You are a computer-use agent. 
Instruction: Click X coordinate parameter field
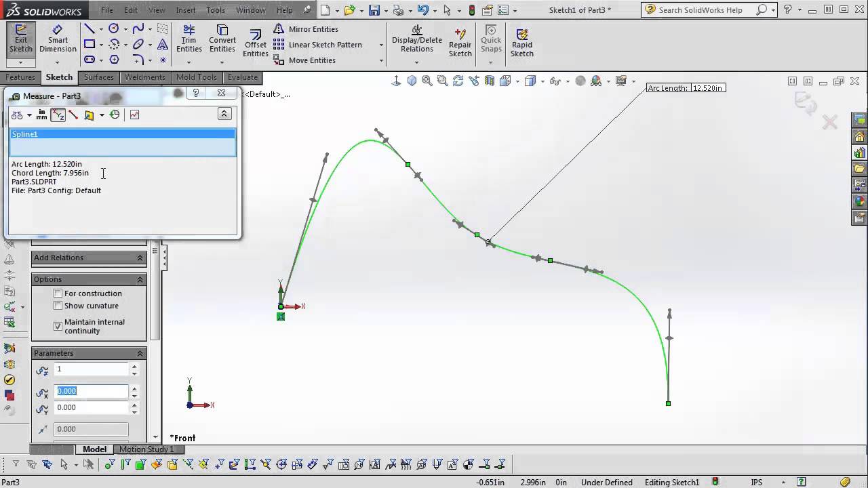coord(91,391)
